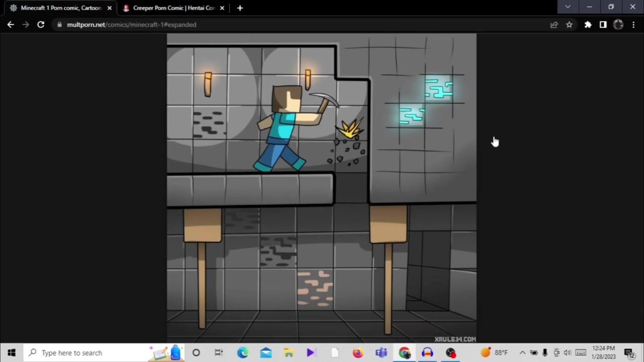The image size is (644, 362).
Task: Open Cortana from the taskbar circle
Action: point(196,352)
